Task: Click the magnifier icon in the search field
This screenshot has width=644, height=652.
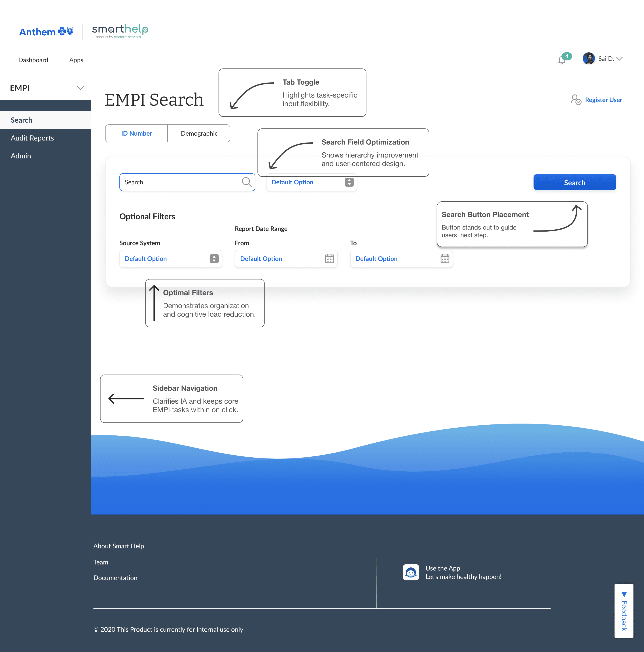Action: [x=247, y=182]
